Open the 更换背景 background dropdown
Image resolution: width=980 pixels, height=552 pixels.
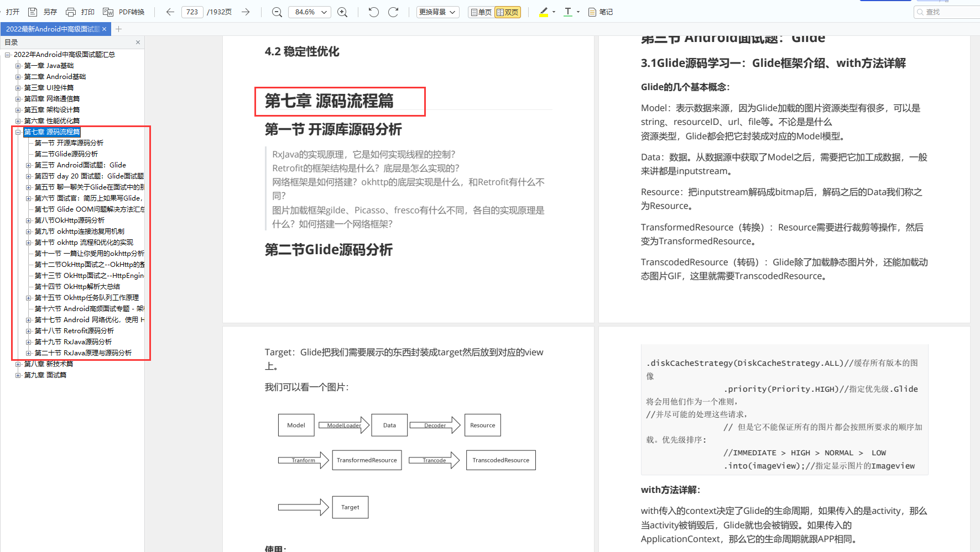437,12
